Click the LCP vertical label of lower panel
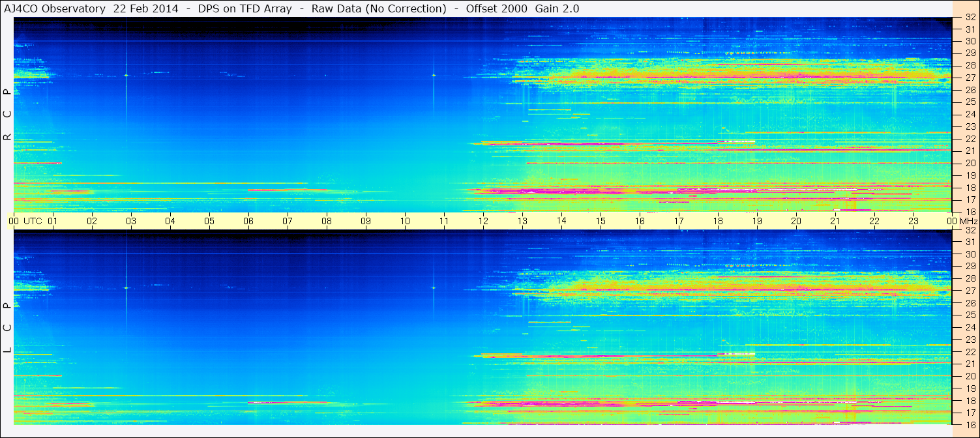The image size is (980, 438). click(7, 328)
